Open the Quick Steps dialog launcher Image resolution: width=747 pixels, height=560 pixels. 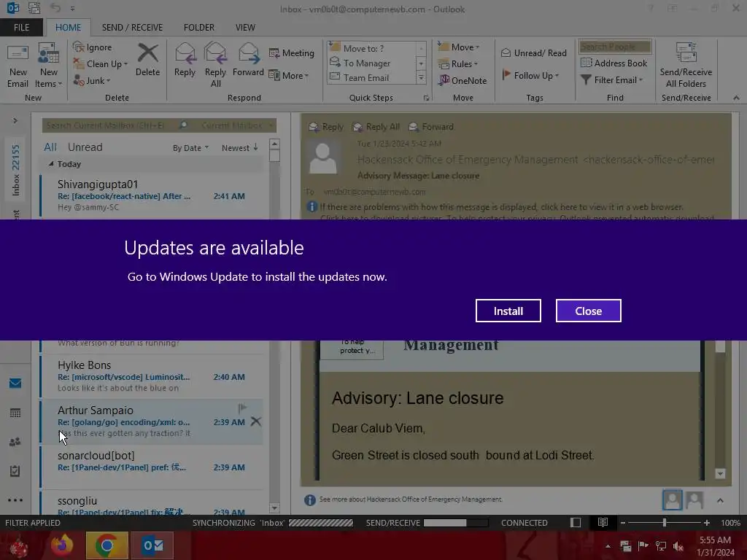click(x=426, y=98)
